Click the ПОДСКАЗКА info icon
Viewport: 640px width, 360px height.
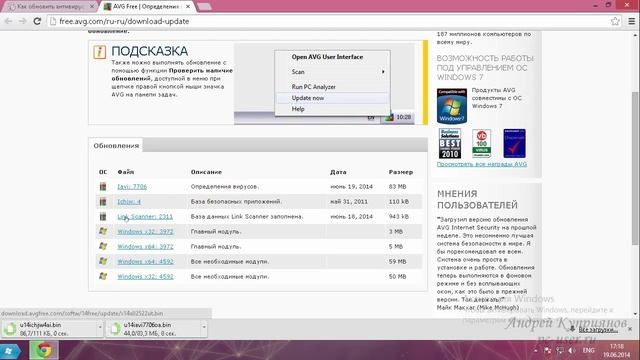100,52
